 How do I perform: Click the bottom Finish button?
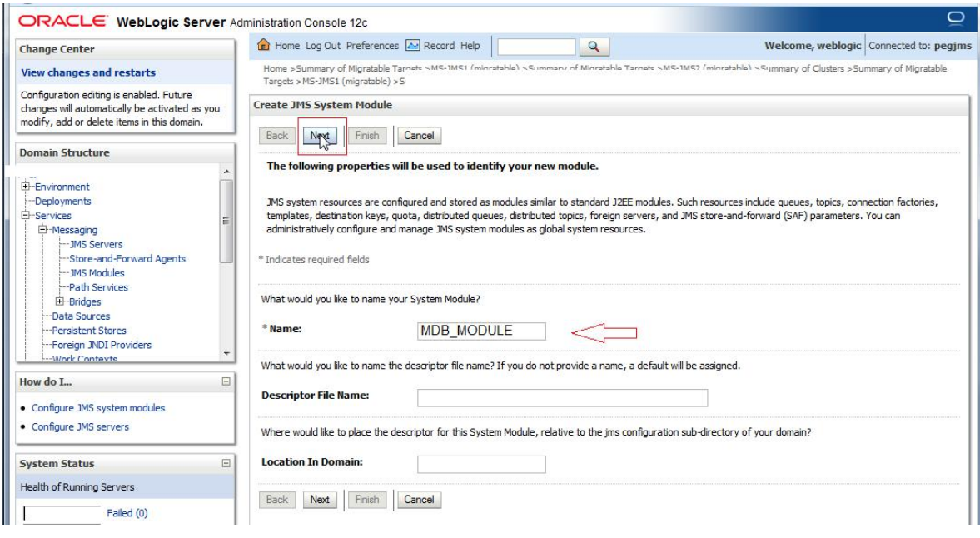tap(367, 499)
